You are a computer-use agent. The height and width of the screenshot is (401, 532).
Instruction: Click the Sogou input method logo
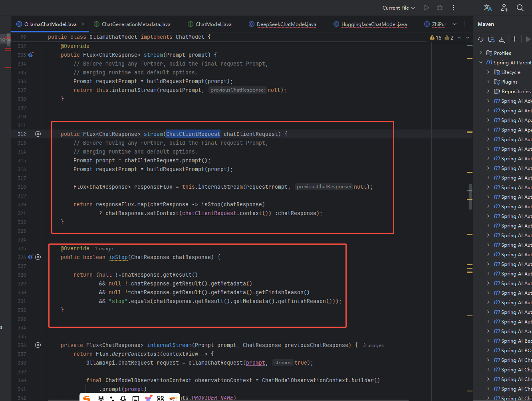click(x=87, y=398)
